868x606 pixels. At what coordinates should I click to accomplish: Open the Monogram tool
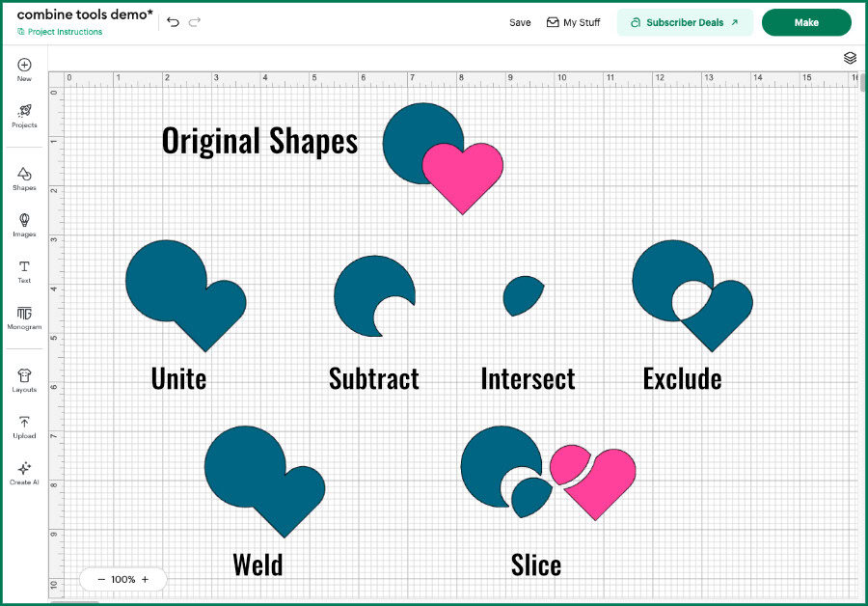[x=24, y=317]
